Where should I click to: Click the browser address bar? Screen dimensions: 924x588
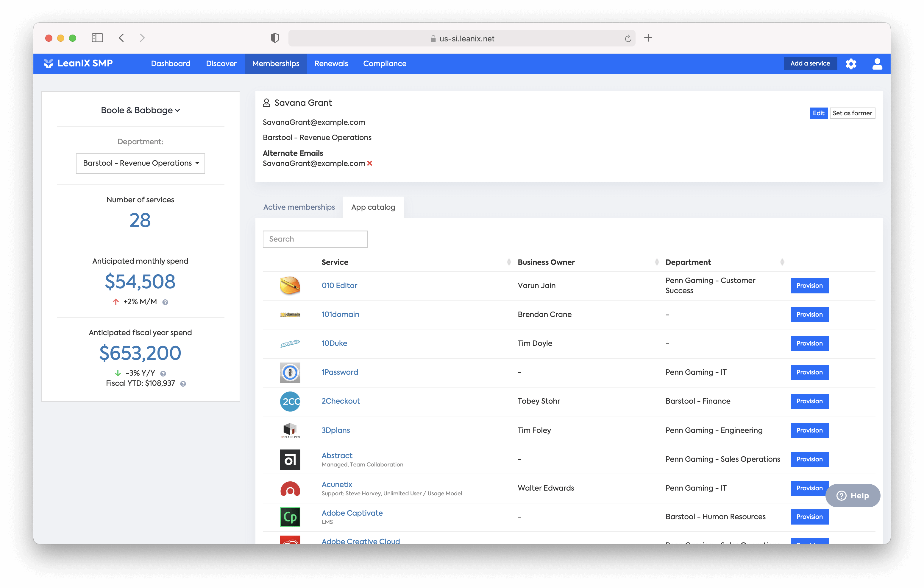[462, 38]
